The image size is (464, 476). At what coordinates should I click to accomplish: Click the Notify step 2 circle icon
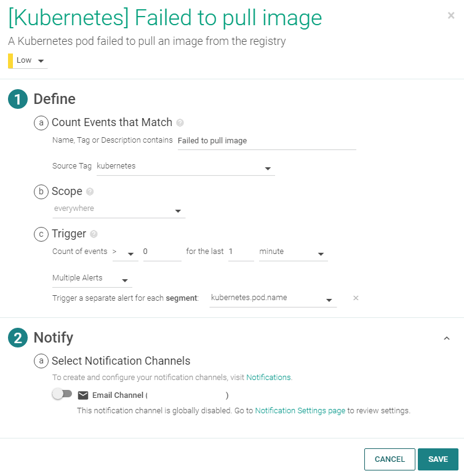18,338
